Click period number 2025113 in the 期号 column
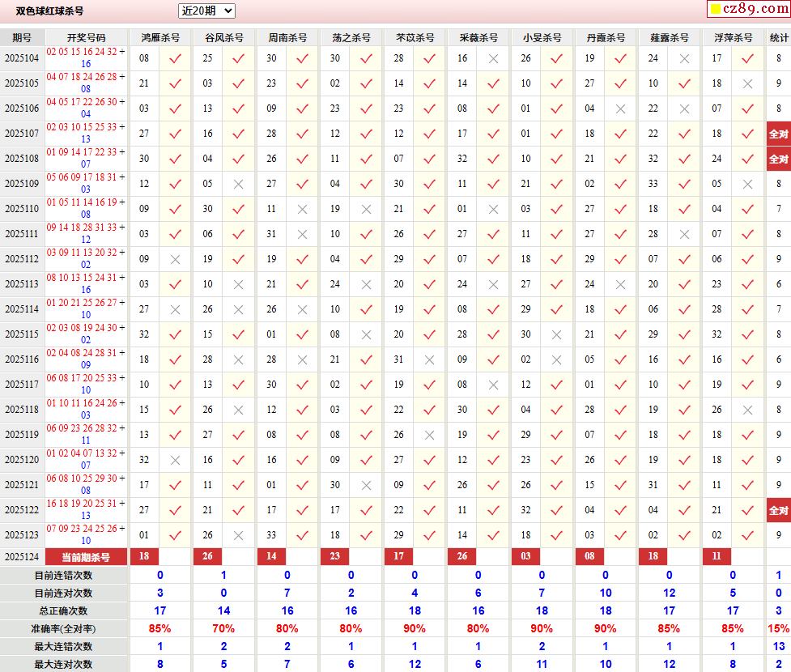Screen dimensions: 791x672 click(22, 284)
